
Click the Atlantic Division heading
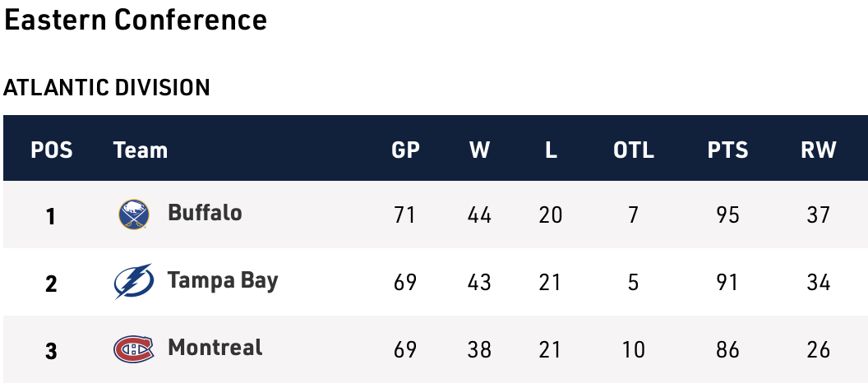107,87
